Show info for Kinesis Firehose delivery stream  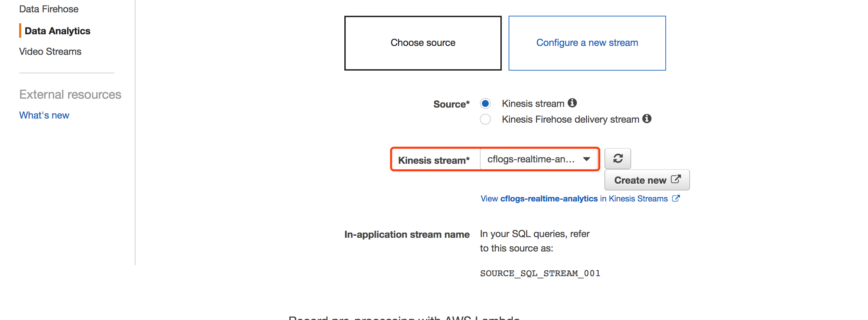647,119
